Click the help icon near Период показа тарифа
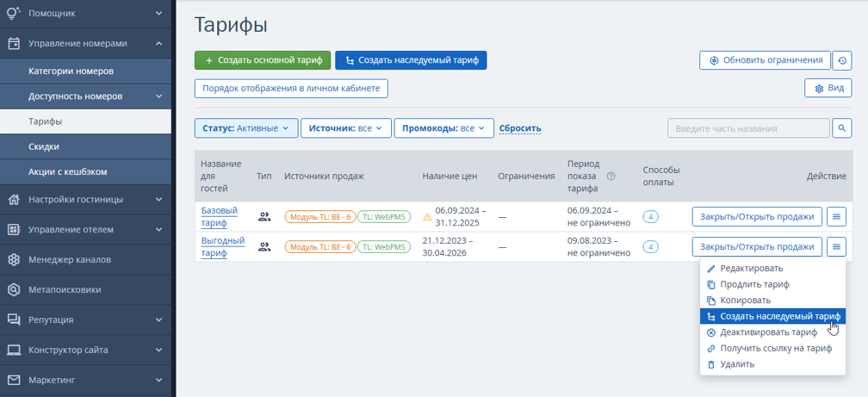 click(x=611, y=177)
